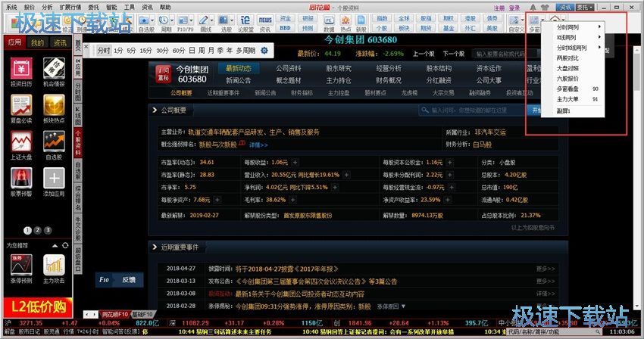Open the 股票预警 alarm icon
This screenshot has height=339, width=644.
click(x=21, y=178)
